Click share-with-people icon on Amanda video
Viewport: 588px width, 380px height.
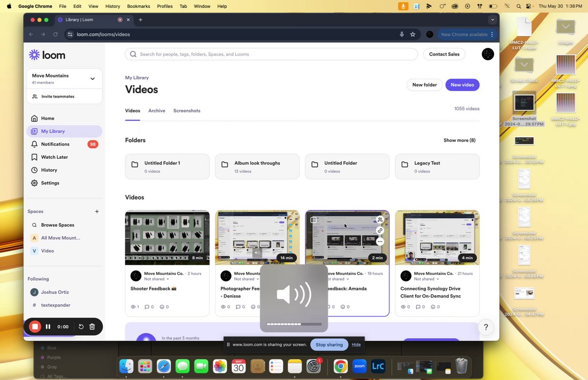380,220
